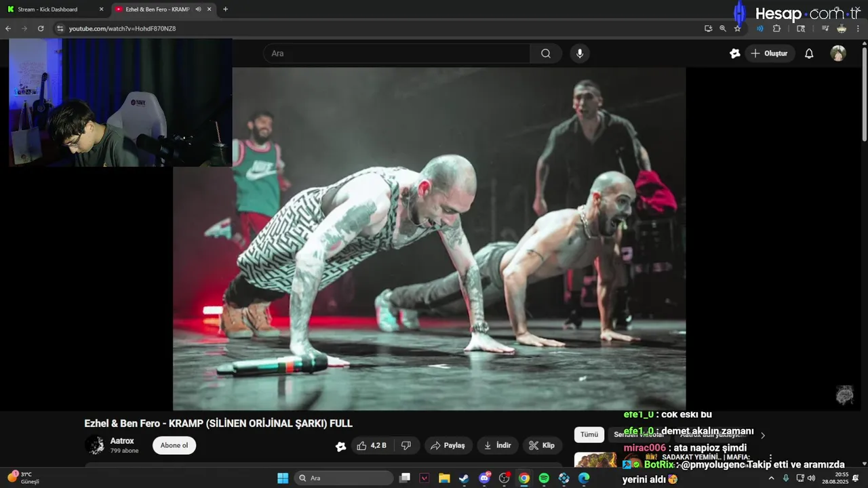
Task: Reload the YouTube page
Action: pyautogui.click(x=41, y=28)
